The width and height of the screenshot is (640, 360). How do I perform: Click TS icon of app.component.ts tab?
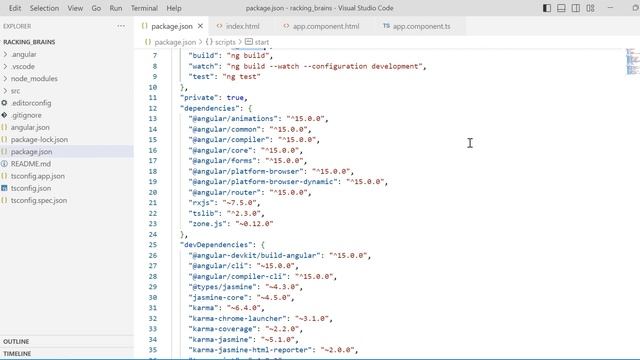[386, 26]
